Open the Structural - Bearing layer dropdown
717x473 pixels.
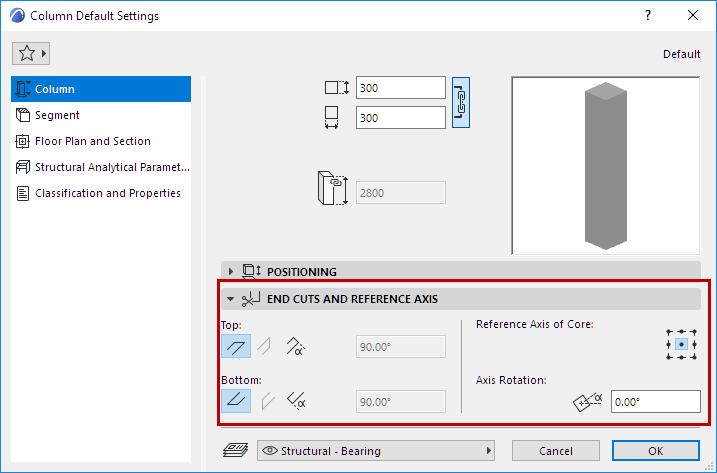377,450
